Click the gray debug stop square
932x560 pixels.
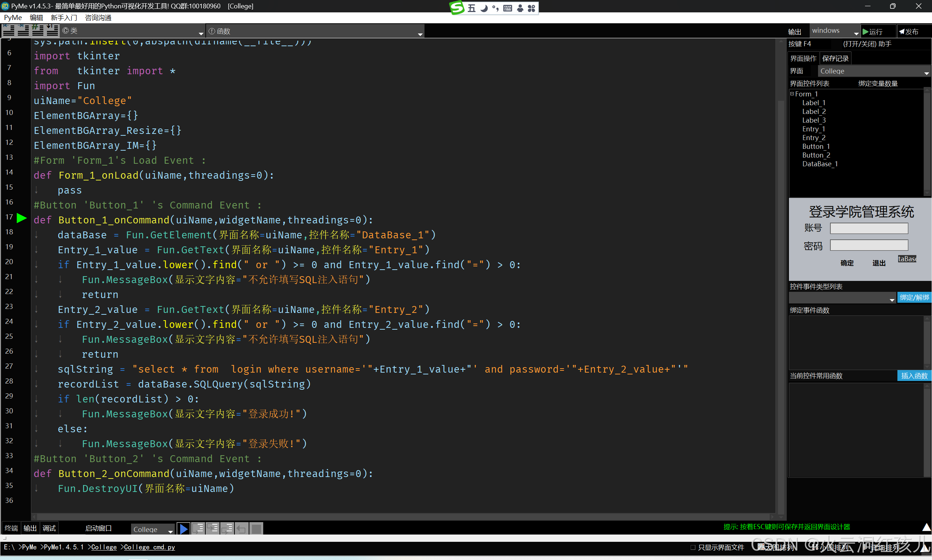click(256, 529)
